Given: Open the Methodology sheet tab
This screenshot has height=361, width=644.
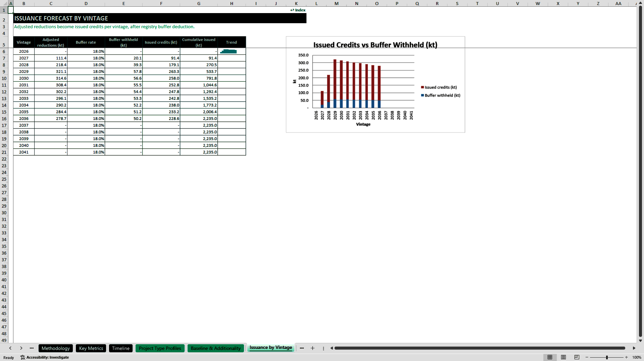Looking at the screenshot, I should 56,348.
